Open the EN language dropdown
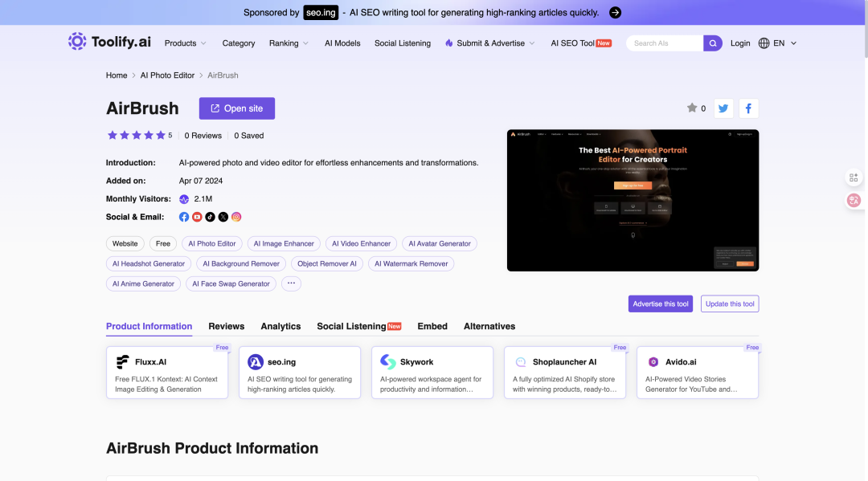The width and height of the screenshot is (868, 481). click(785, 43)
